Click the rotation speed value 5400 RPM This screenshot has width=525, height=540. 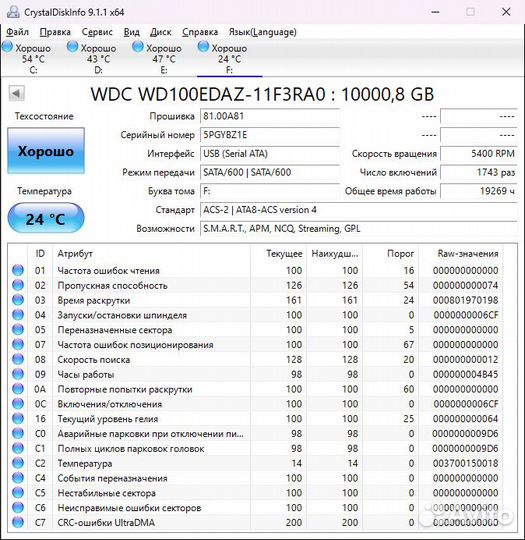click(478, 154)
